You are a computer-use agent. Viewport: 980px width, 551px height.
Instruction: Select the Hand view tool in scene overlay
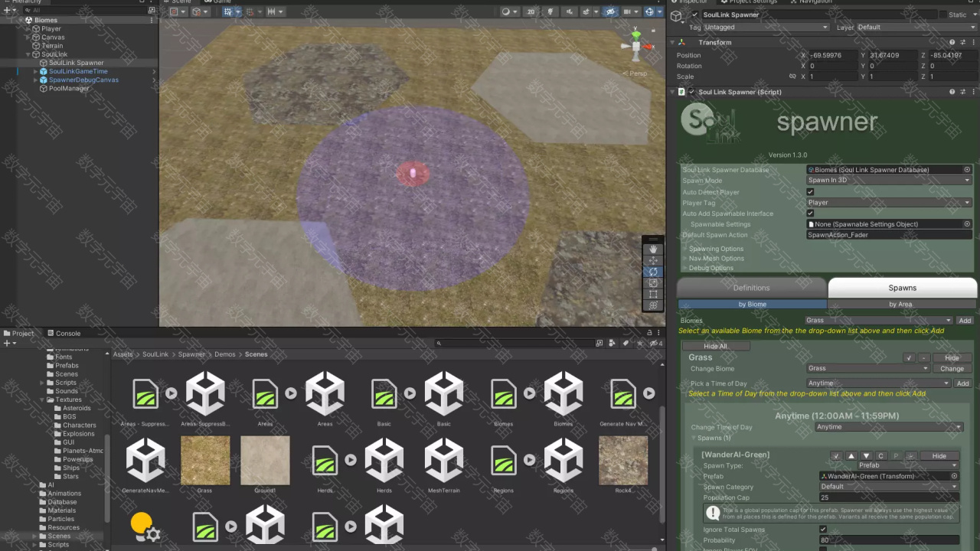[x=653, y=249]
